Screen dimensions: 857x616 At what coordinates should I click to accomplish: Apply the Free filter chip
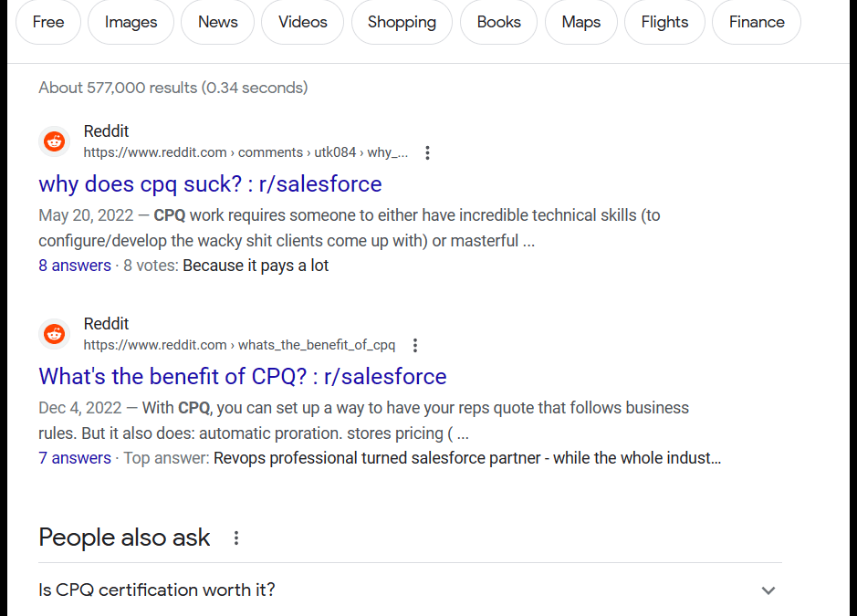(47, 22)
